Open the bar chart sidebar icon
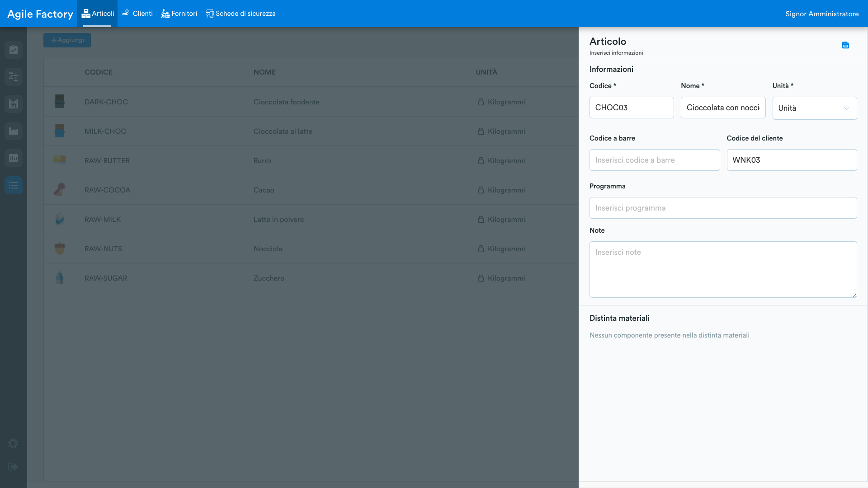This screenshot has width=868, height=488. tap(14, 158)
